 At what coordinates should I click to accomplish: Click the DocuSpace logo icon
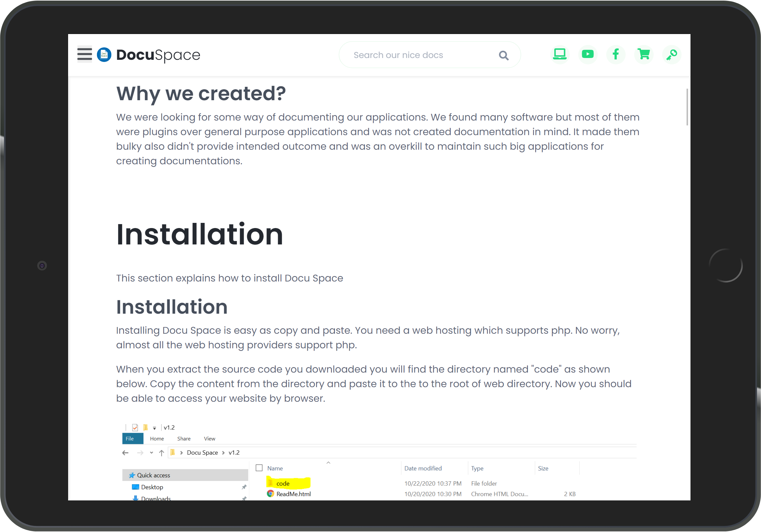click(x=104, y=55)
